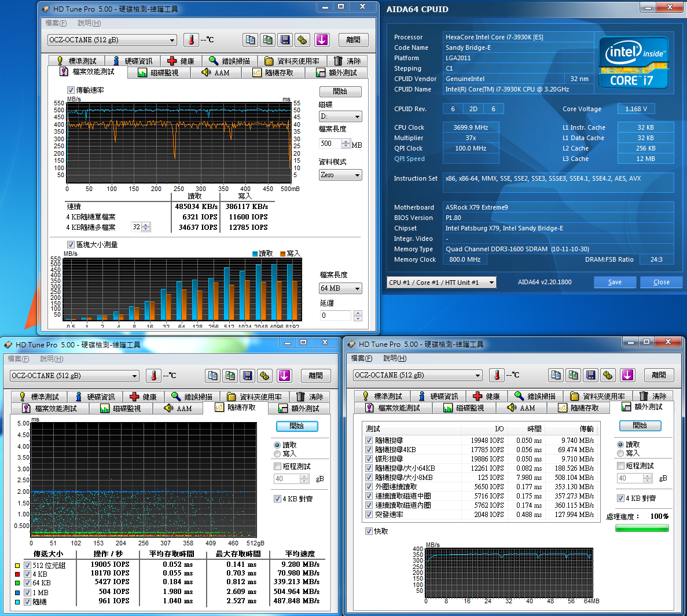Open 健康 health tab in top HD Tune window
Screen dimensions: 687x616
tap(181, 61)
